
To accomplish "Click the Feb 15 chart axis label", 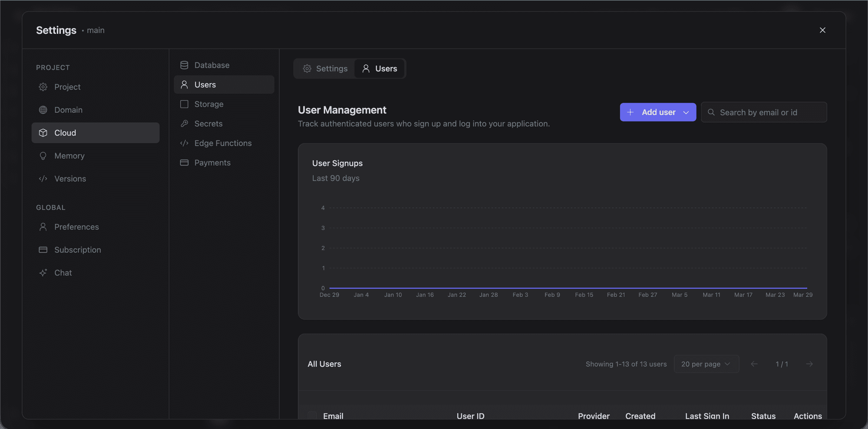I will click(x=584, y=295).
